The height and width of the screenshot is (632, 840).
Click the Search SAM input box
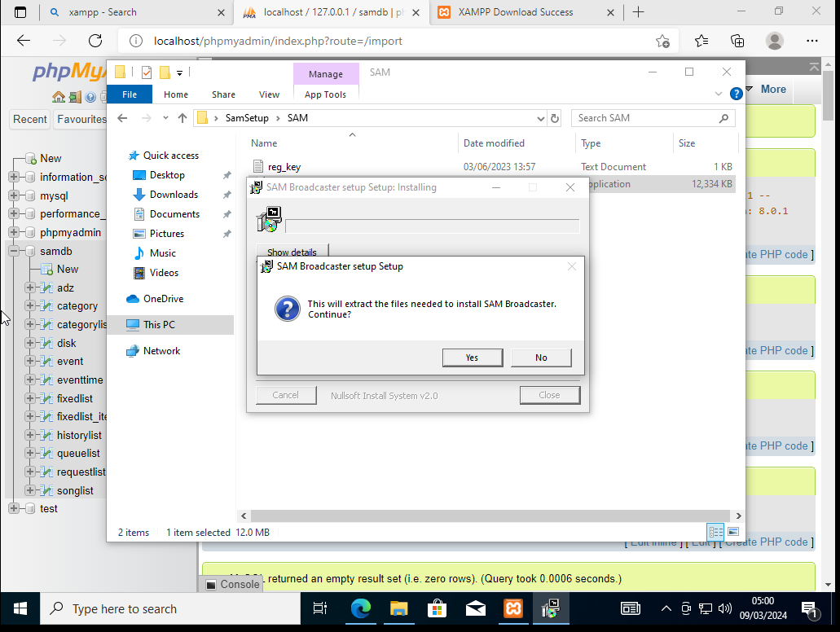[644, 118]
